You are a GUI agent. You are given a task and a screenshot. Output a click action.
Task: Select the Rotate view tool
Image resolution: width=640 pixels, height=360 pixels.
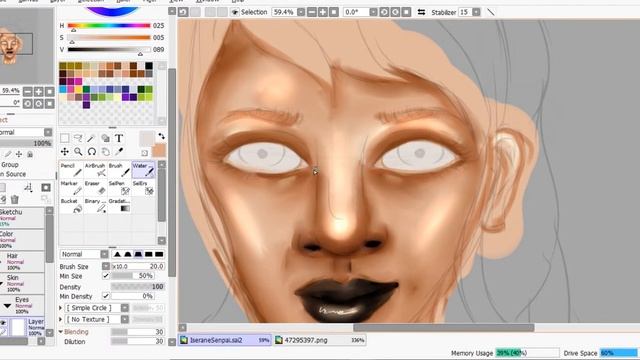[92, 152]
